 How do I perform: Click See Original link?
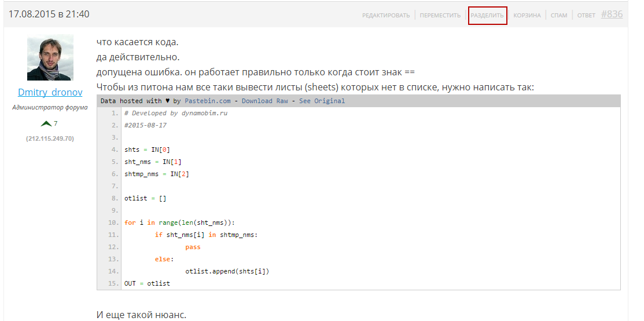[322, 101]
